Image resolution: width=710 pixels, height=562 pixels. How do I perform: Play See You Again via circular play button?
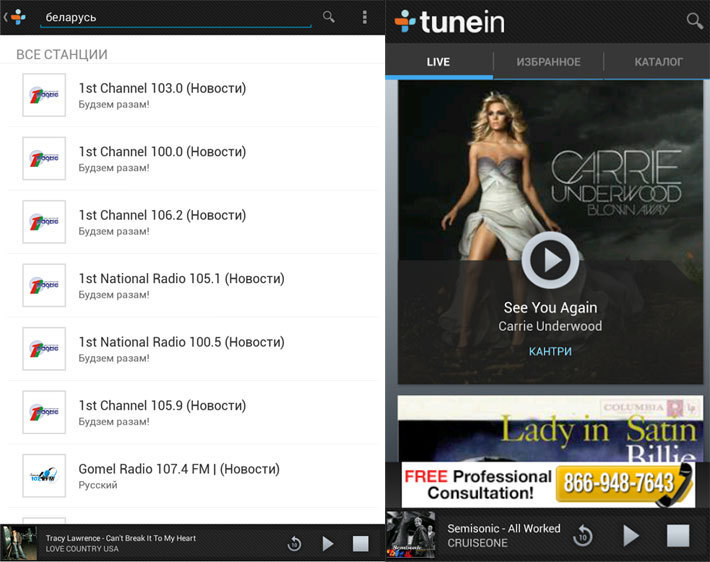pos(550,260)
